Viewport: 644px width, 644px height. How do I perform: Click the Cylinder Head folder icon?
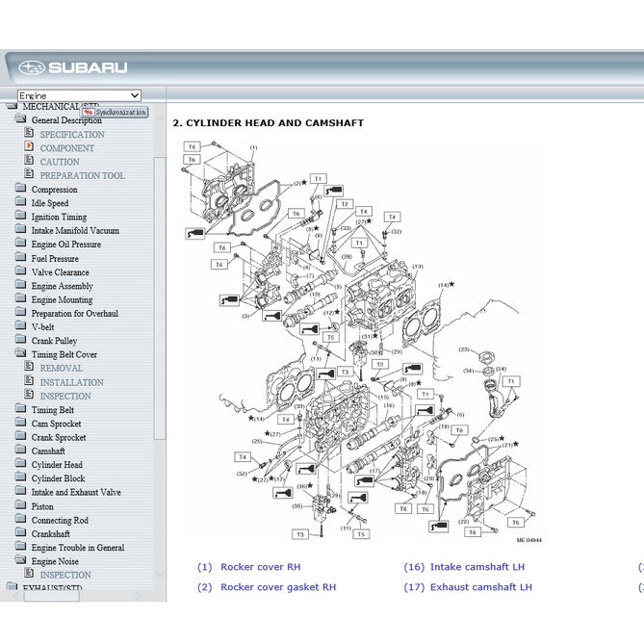20,464
